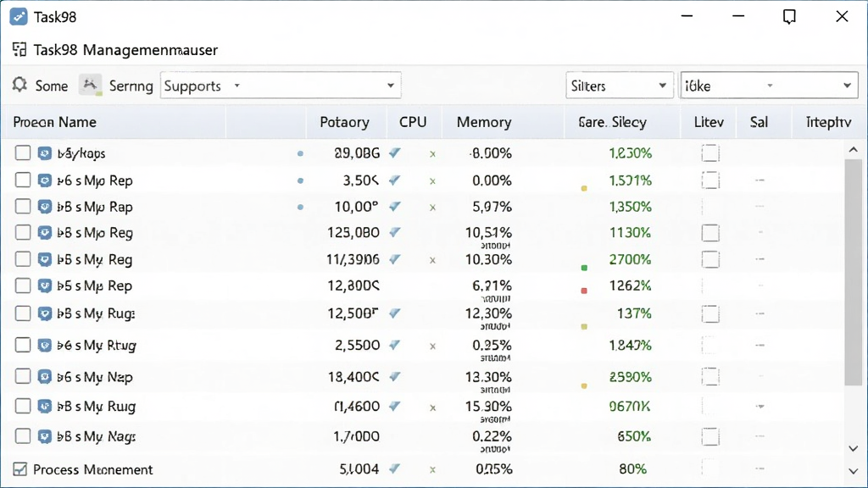Open the Supports dropdown

point(281,86)
